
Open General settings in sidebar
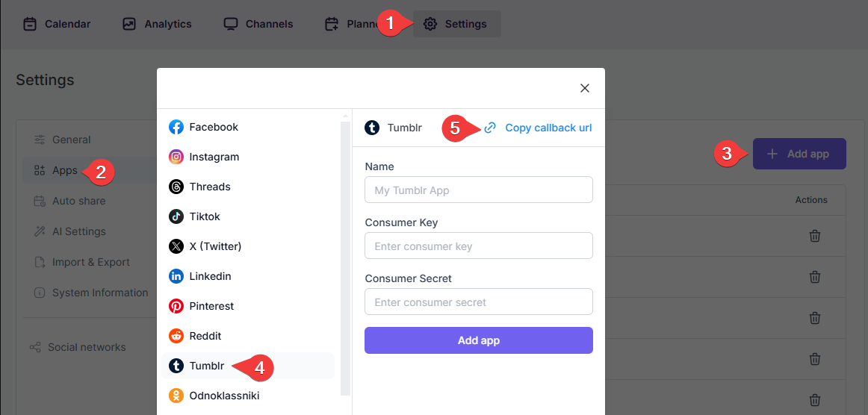(90, 140)
